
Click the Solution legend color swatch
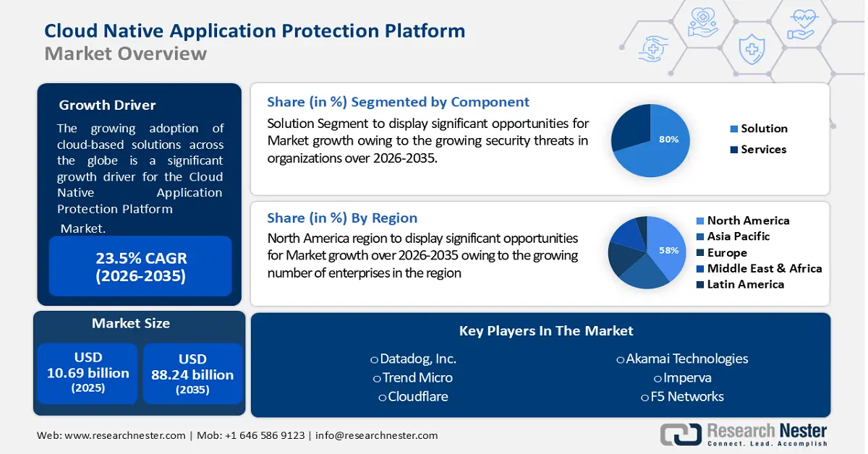click(734, 129)
